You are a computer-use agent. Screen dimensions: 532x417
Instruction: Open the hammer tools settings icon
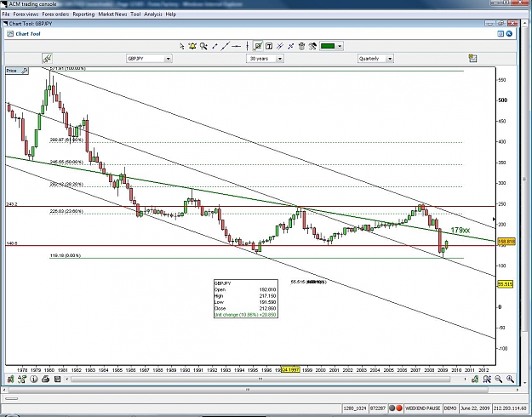point(312,46)
